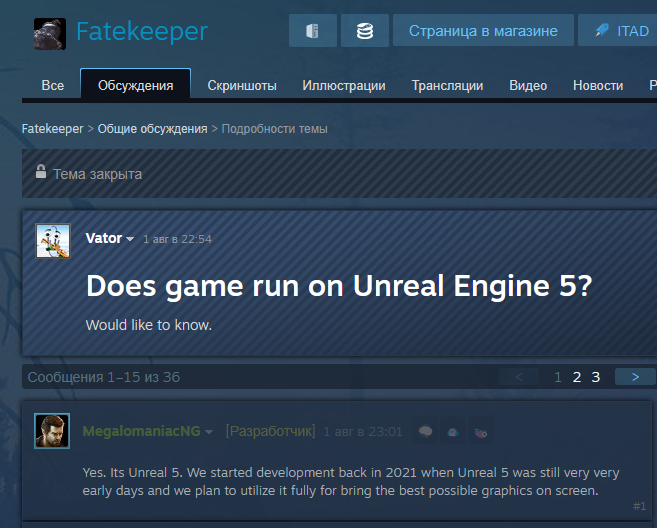Open the Страница в магазине store page
This screenshot has height=528, width=657.
tap(483, 31)
